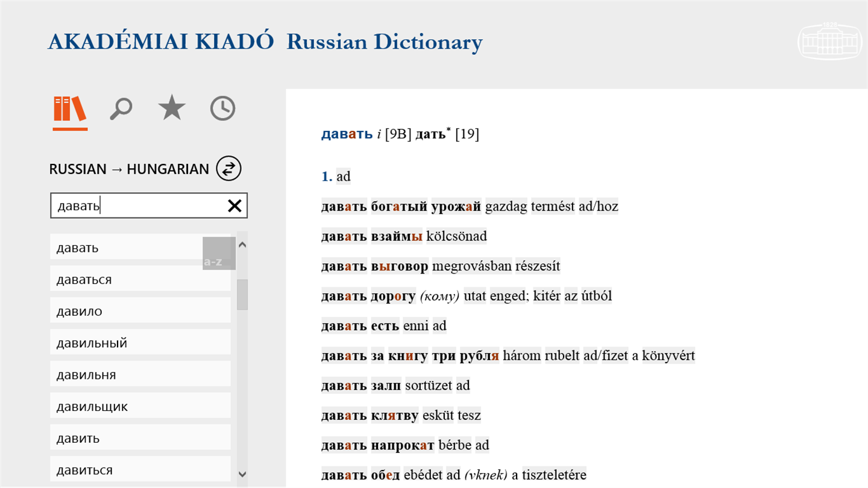
Task: Select давильщик in the word list
Action: click(140, 407)
